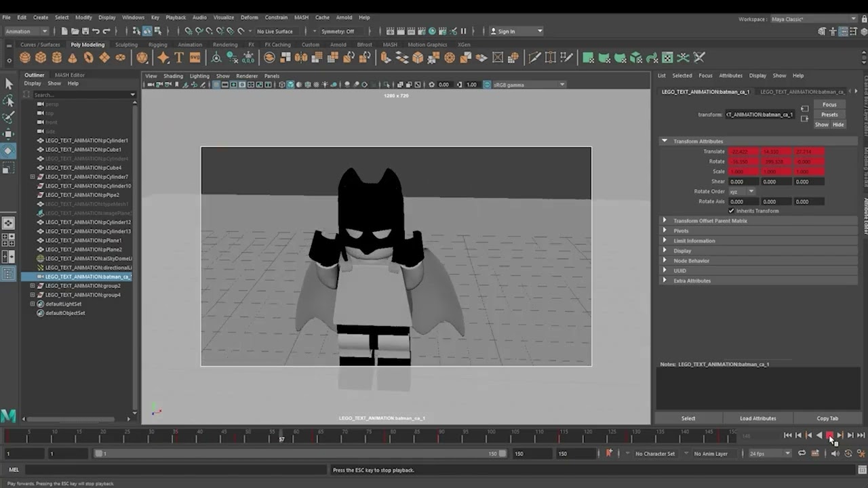Toggle the Modeling Toolkit panel icon

pos(822,31)
